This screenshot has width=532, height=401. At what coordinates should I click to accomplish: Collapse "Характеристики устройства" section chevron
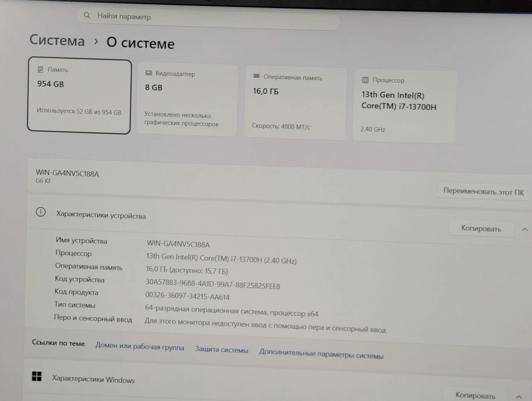[525, 229]
